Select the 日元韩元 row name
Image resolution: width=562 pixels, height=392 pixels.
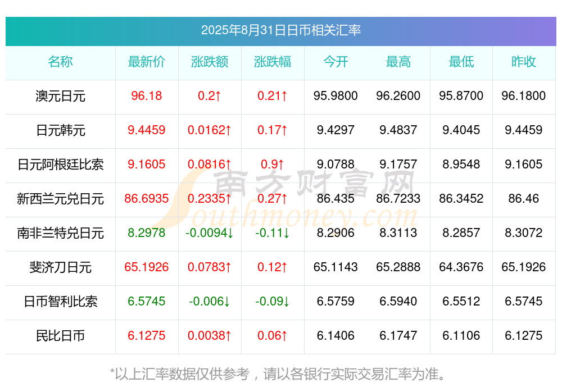(60, 130)
